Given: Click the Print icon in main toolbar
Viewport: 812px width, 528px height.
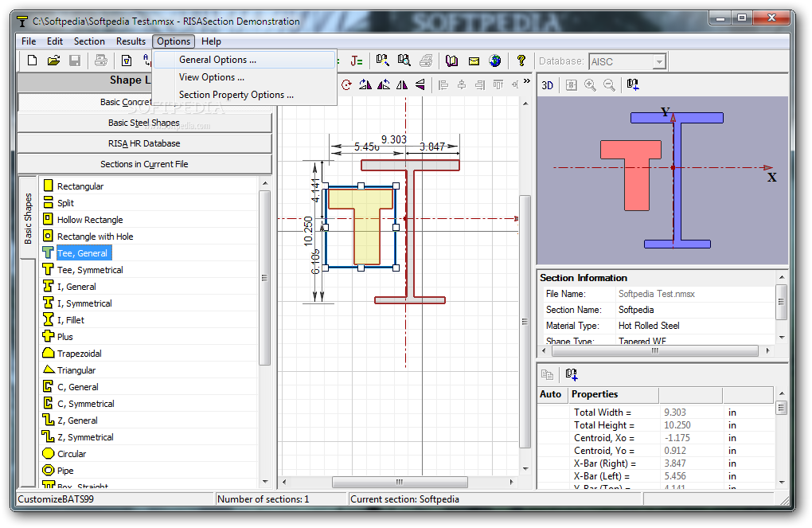Looking at the screenshot, I should coord(100,61).
